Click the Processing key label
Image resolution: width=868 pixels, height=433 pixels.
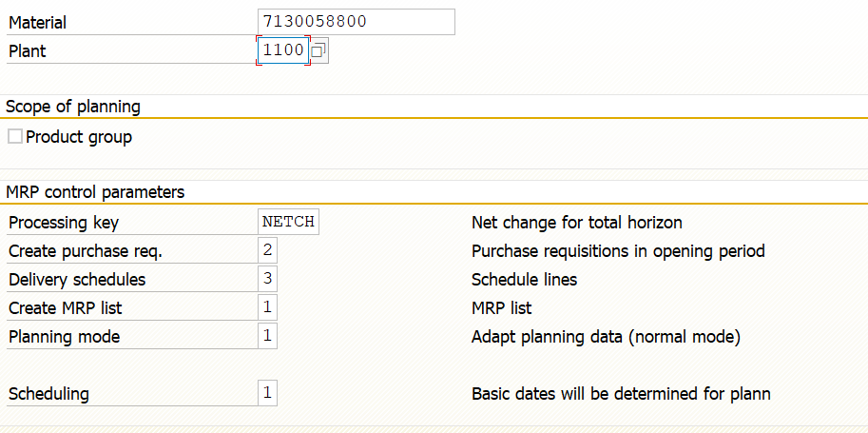pyautogui.click(x=64, y=223)
